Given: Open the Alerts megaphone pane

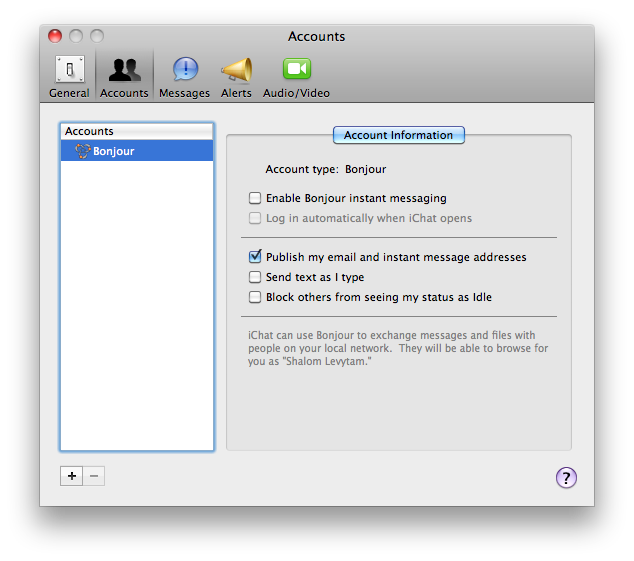Looking at the screenshot, I should point(236,76).
